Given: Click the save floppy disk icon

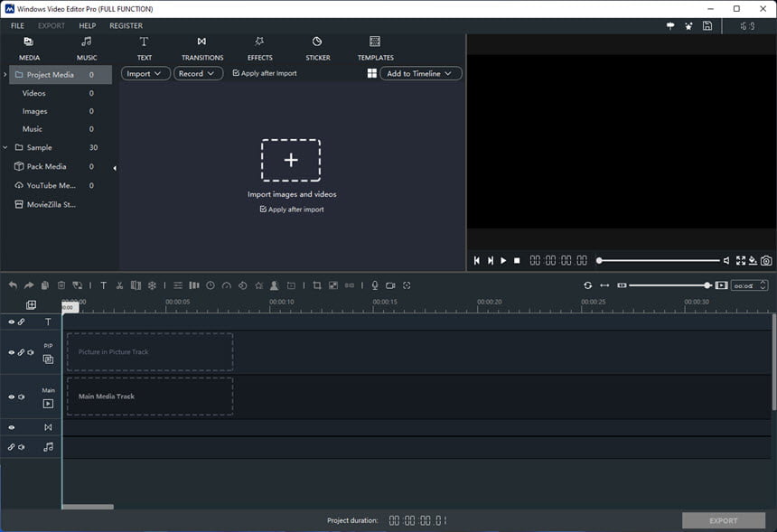Looking at the screenshot, I should tap(707, 26).
